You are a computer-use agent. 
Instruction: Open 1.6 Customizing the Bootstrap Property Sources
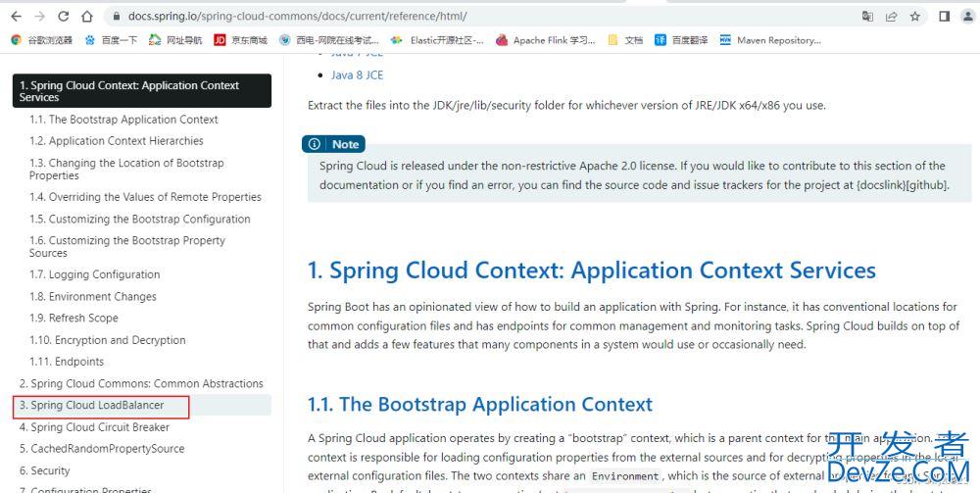coord(126,247)
